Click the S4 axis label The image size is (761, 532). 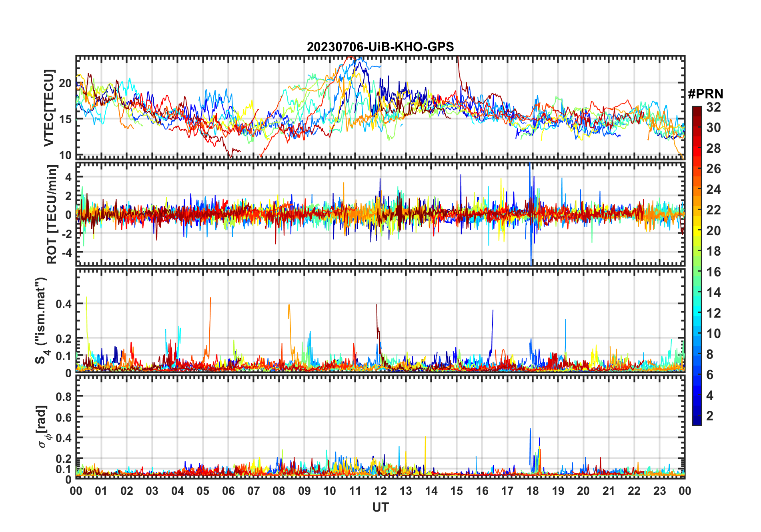point(42,321)
